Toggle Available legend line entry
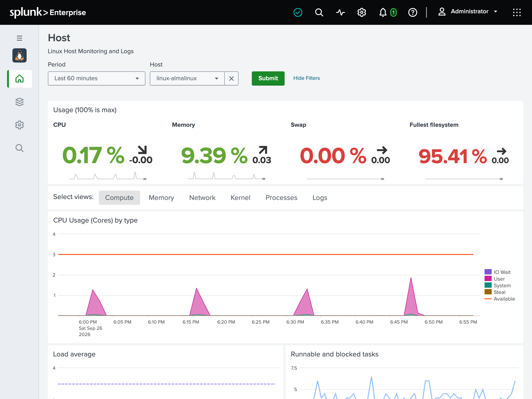532x399 pixels. [500, 299]
